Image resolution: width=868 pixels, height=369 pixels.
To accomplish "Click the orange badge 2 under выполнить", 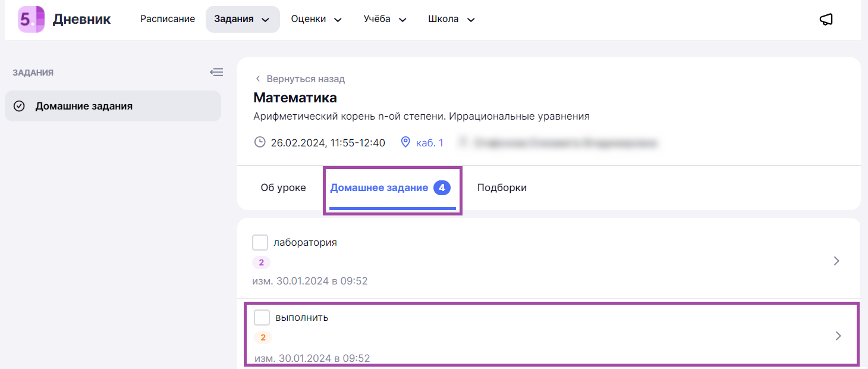I will [x=263, y=337].
